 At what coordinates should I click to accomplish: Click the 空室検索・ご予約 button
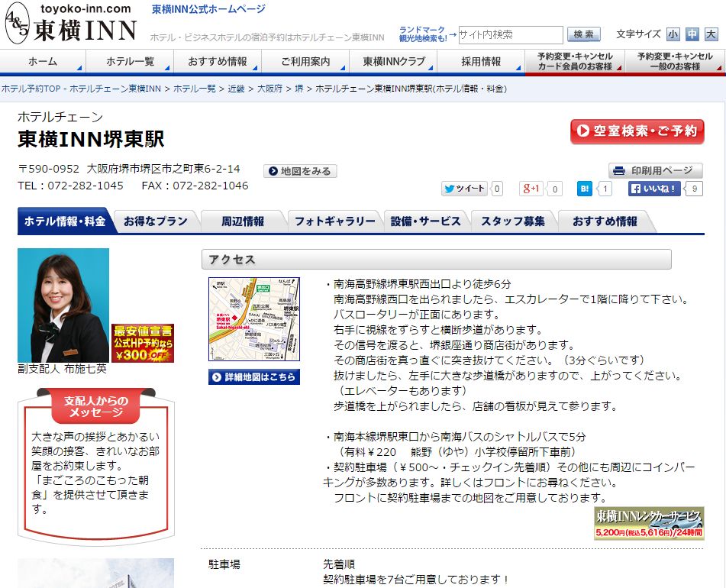[x=637, y=131]
